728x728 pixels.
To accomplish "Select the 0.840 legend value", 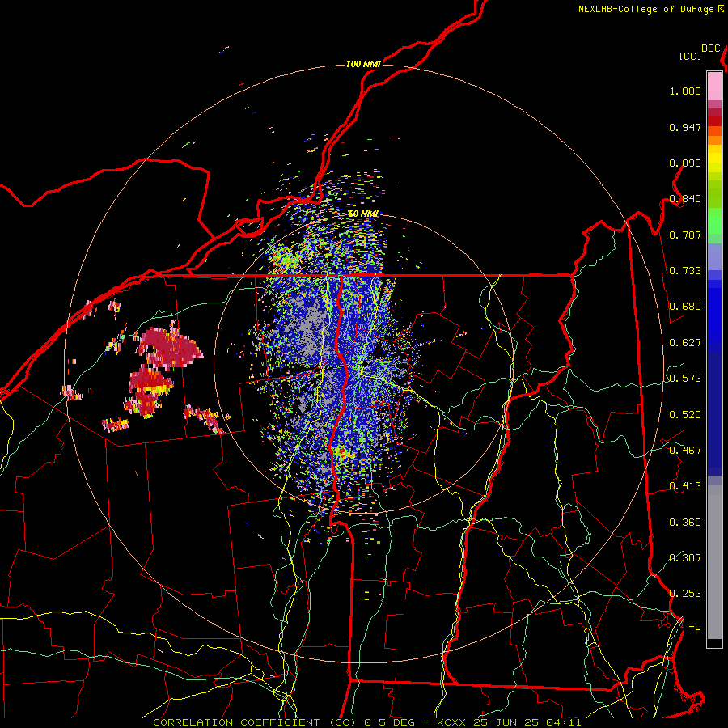I will (x=685, y=199).
